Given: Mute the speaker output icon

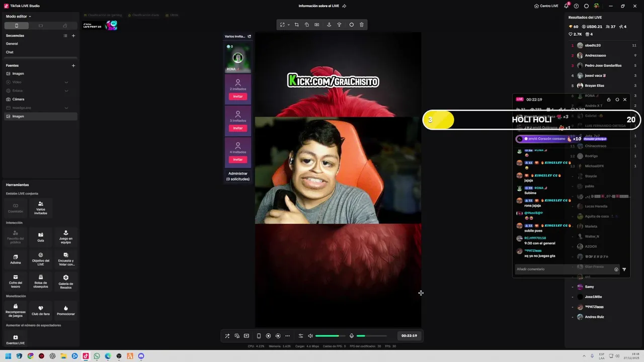Looking at the screenshot, I should pos(310,336).
